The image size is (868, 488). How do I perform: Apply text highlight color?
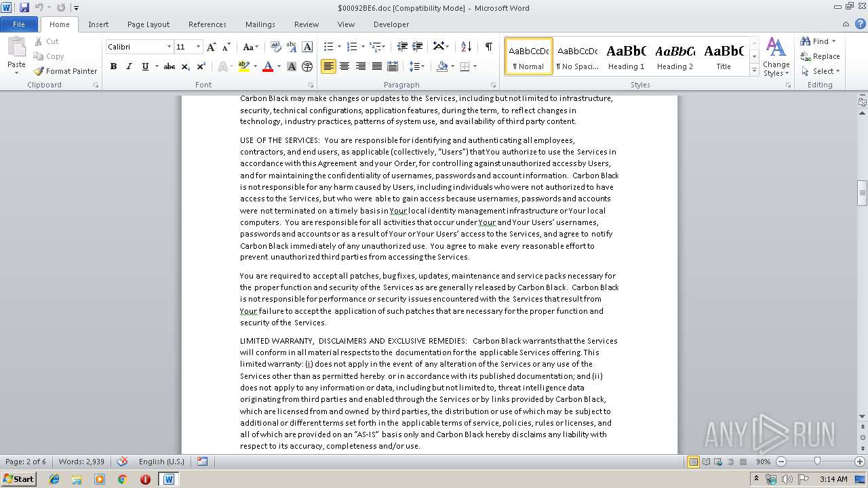[243, 66]
